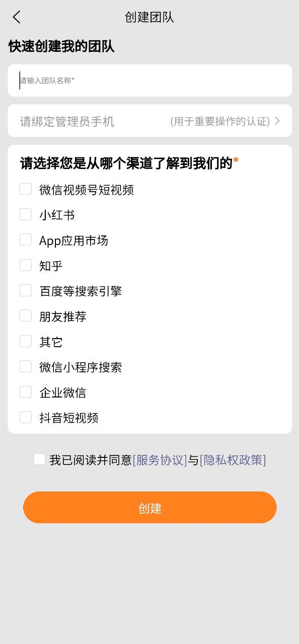Go back using the top-left arrow
The height and width of the screenshot is (644, 299).
(17, 17)
